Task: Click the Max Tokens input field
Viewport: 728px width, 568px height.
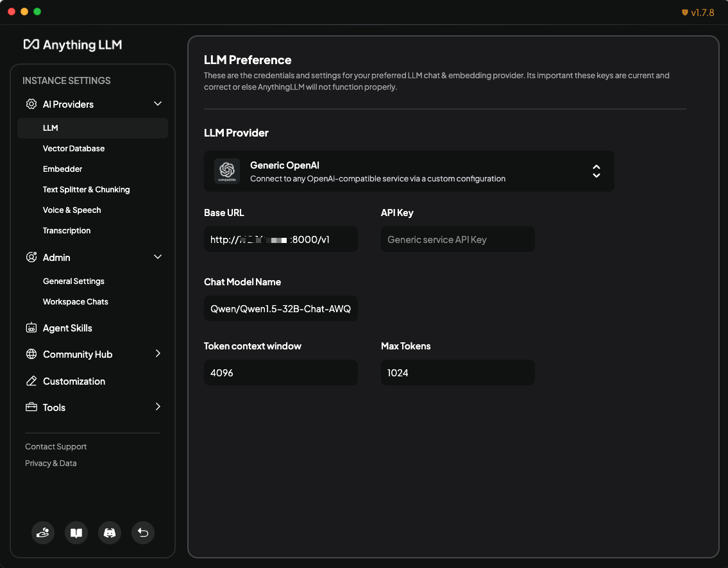Action: click(457, 372)
